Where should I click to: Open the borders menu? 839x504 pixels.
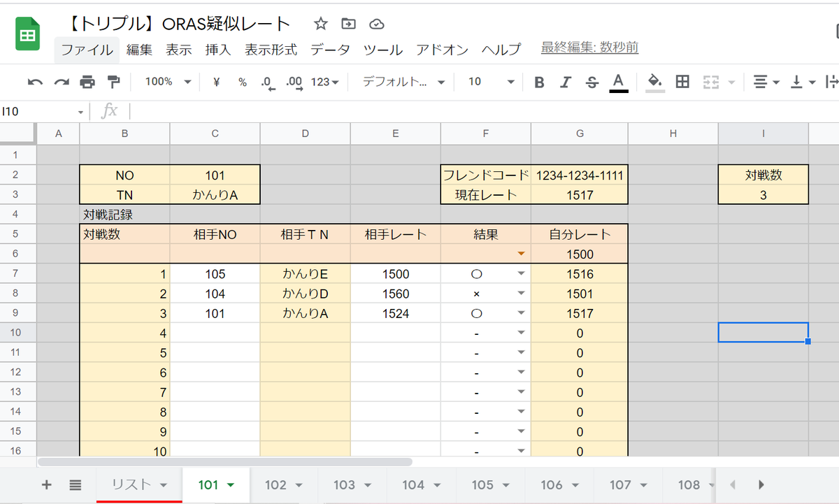pyautogui.click(x=683, y=82)
